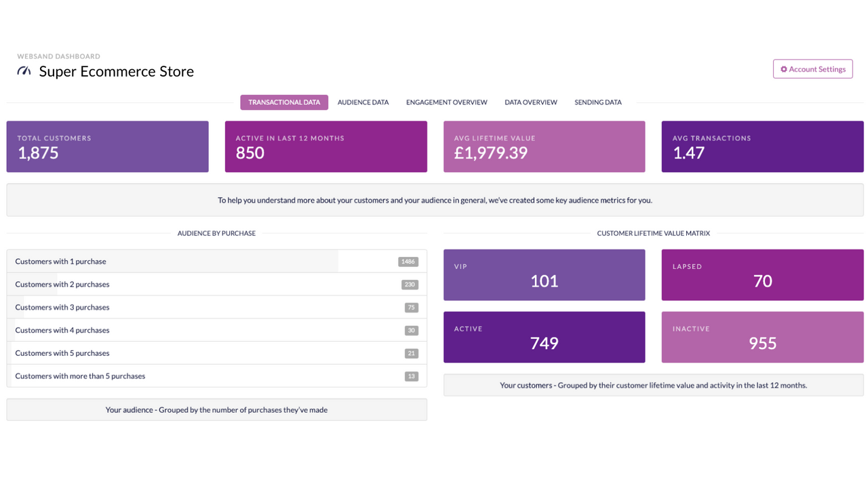Select the Transactional Data tab
This screenshot has width=868, height=488.
[283, 102]
